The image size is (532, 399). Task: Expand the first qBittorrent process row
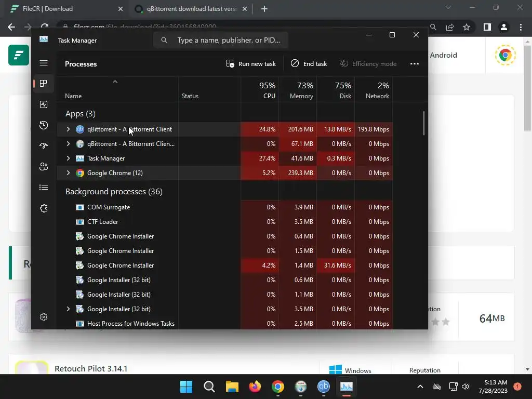click(x=68, y=129)
